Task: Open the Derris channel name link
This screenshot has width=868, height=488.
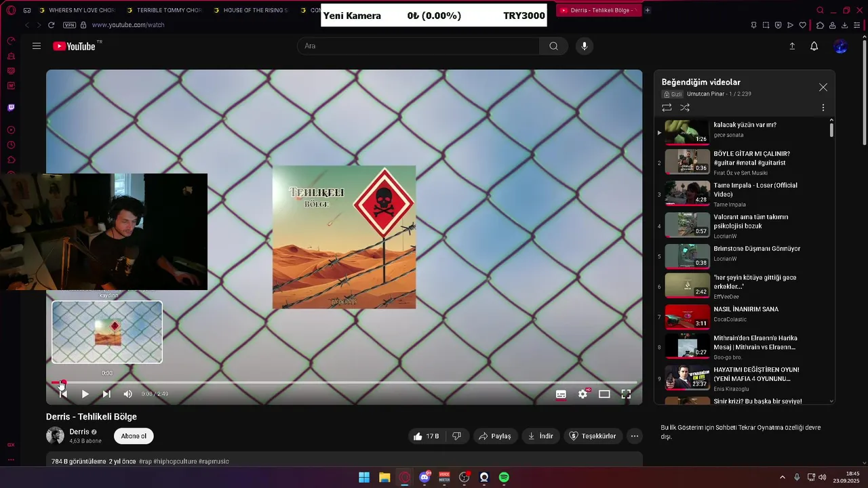Action: tap(79, 432)
